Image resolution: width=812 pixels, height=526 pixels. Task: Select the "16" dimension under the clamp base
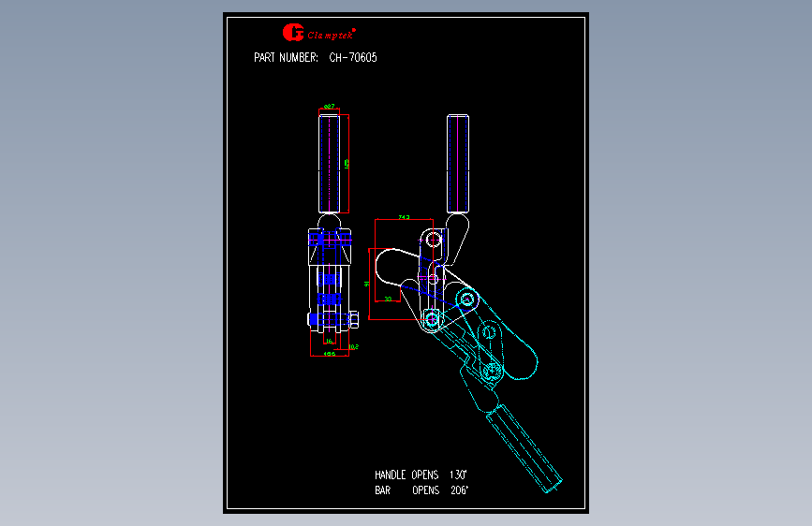[x=329, y=342]
